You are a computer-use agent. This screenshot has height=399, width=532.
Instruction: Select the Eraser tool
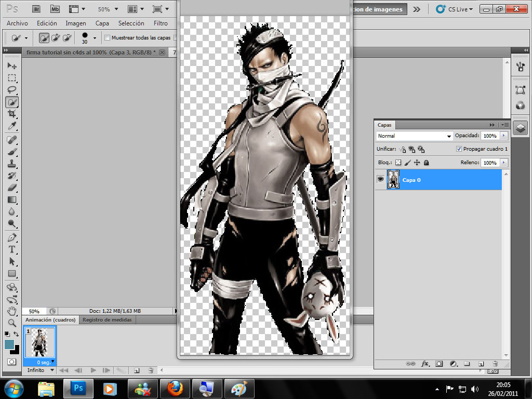(12, 187)
